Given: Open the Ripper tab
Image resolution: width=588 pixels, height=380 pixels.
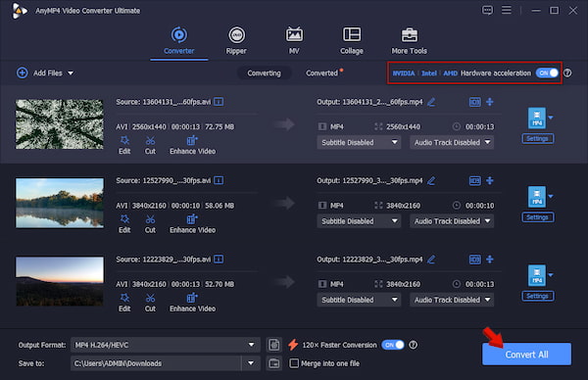Looking at the screenshot, I should 236,41.
